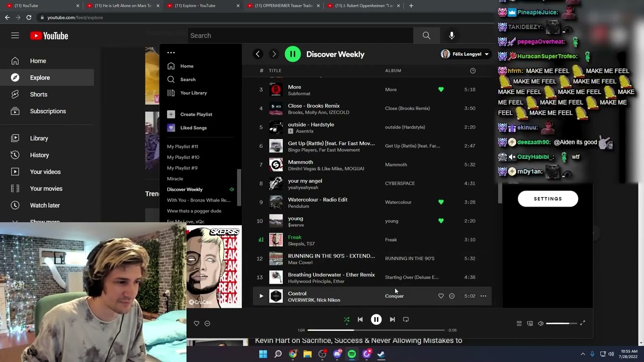The height and width of the screenshot is (362, 644).
Task: Open YouTube History in sidebar
Action: (x=47, y=155)
